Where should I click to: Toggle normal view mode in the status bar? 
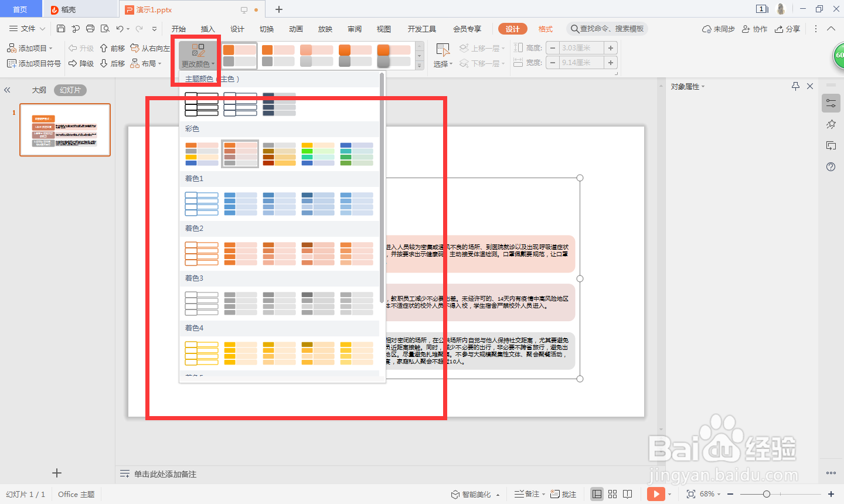tap(597, 494)
